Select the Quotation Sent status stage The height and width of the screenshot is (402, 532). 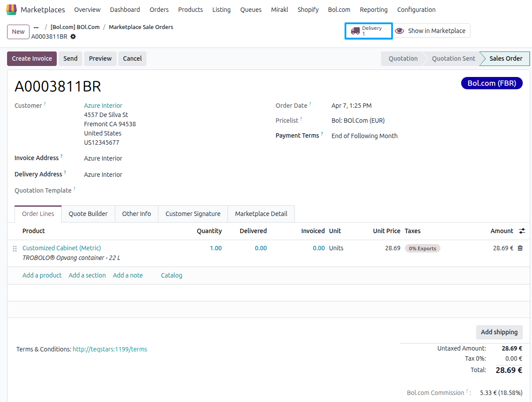point(453,58)
